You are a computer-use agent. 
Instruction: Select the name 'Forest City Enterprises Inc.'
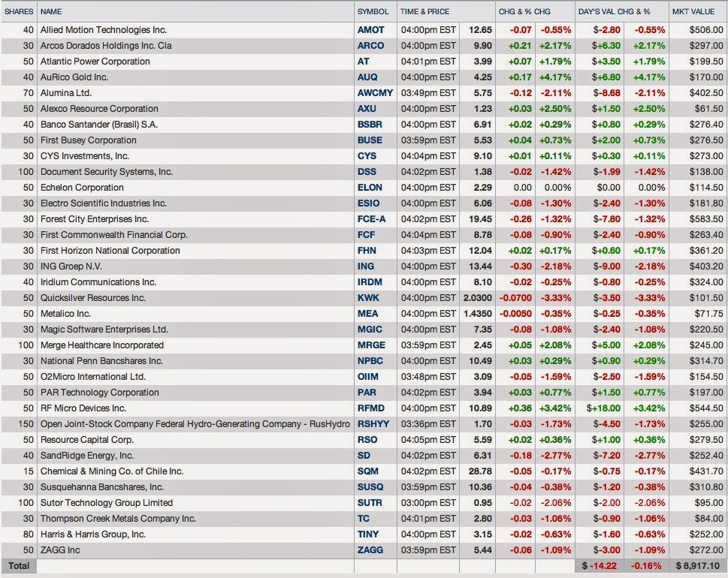95,219
